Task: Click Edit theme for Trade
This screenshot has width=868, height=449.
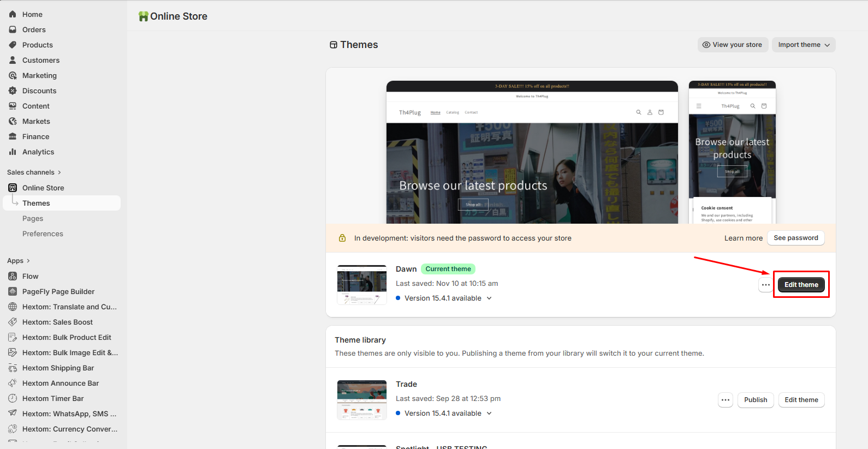Action: point(801,400)
